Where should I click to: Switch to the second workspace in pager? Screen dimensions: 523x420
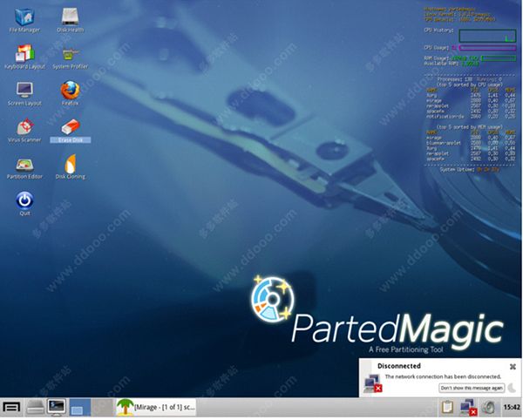pyautogui.click(x=102, y=407)
